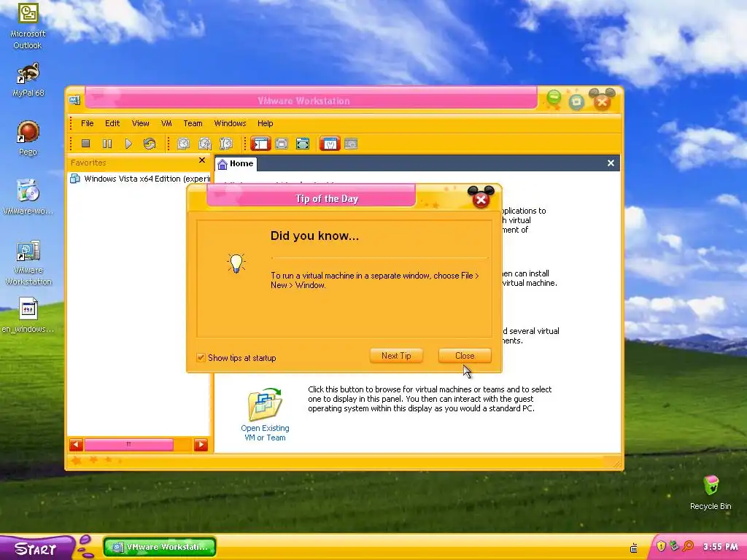Click the small tray icon left of the shield
The image size is (747, 560).
tap(634, 548)
